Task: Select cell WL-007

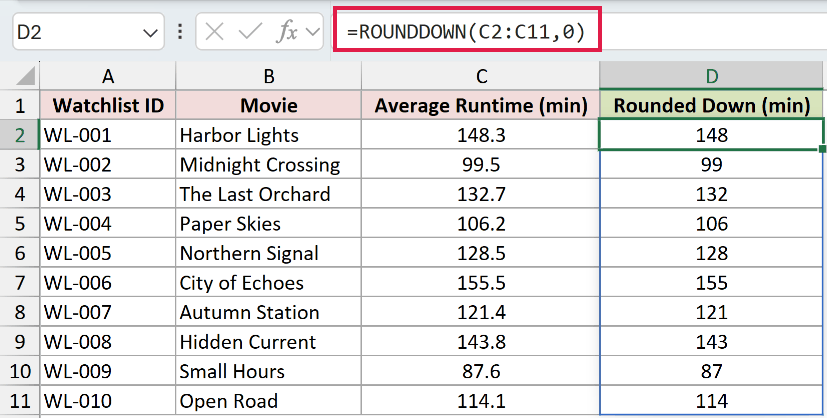Action: 108,312
